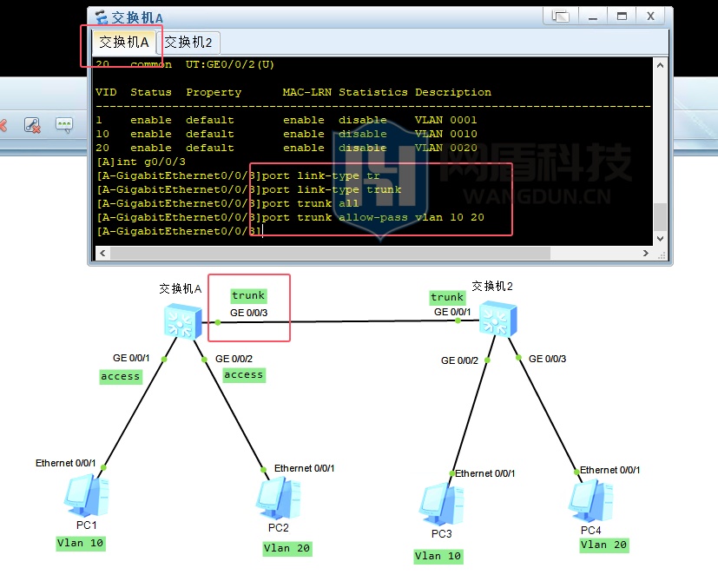This screenshot has width=718, height=588.
Task: Click the terminal vertical scrollbar up arrow
Action: pyautogui.click(x=660, y=65)
